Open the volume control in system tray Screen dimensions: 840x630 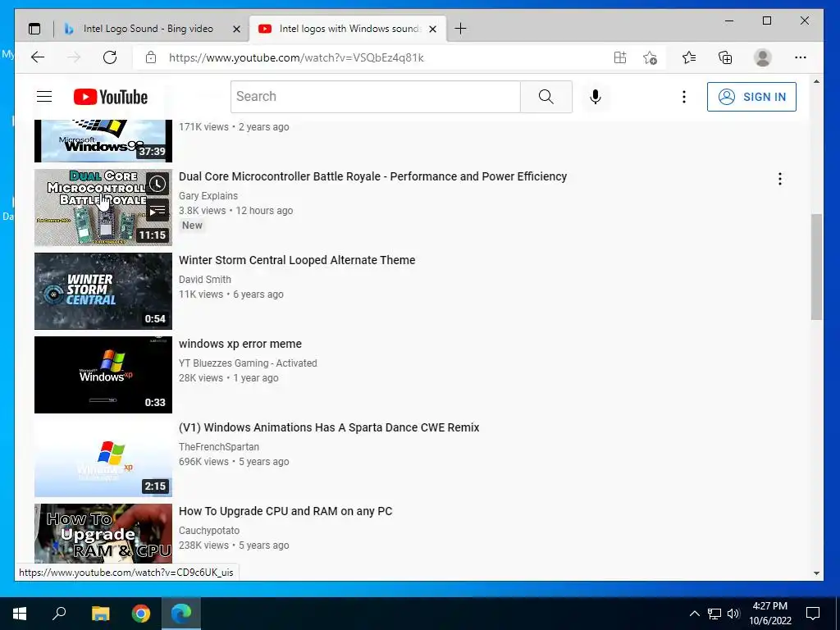[733, 614]
